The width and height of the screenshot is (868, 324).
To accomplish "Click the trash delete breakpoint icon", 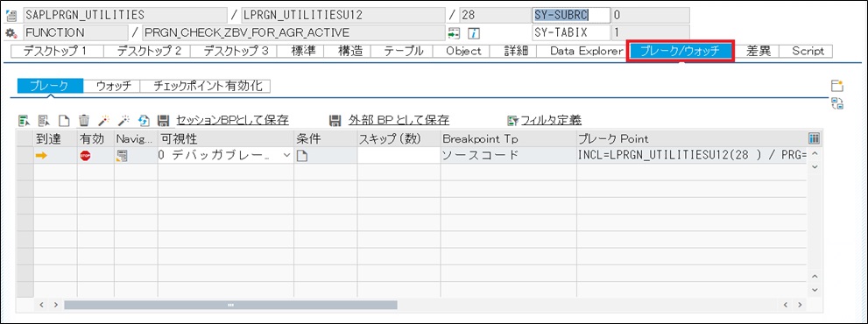I will 83,120.
